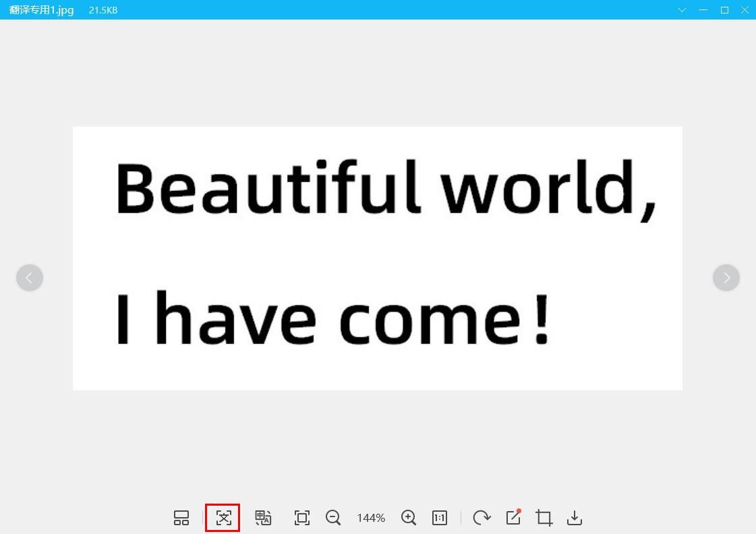Click the download/save image icon
The image size is (756, 534).
point(575,518)
